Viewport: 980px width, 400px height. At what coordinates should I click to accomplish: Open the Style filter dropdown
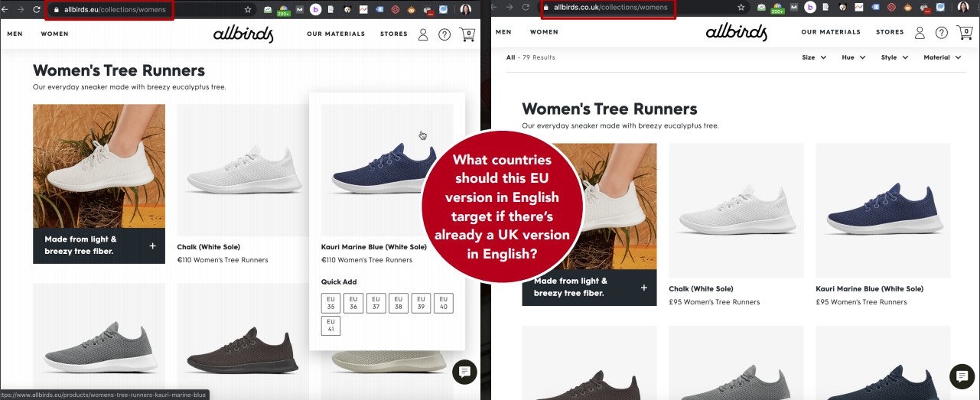pyautogui.click(x=894, y=57)
